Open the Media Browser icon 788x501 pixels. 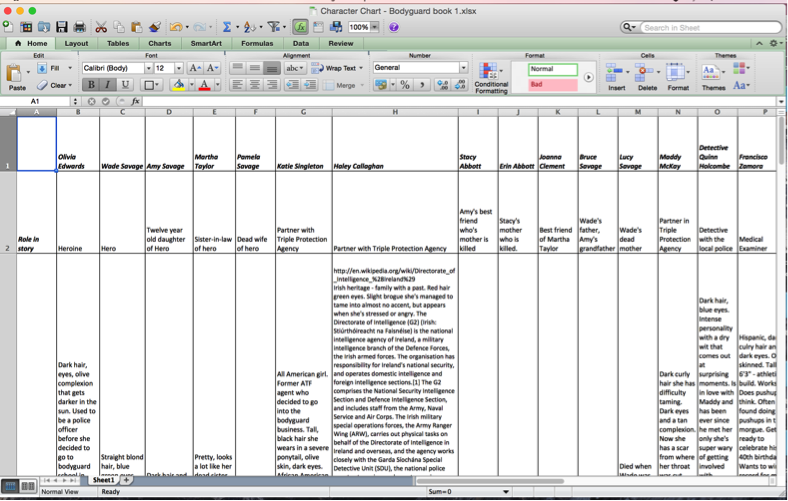tap(336, 27)
